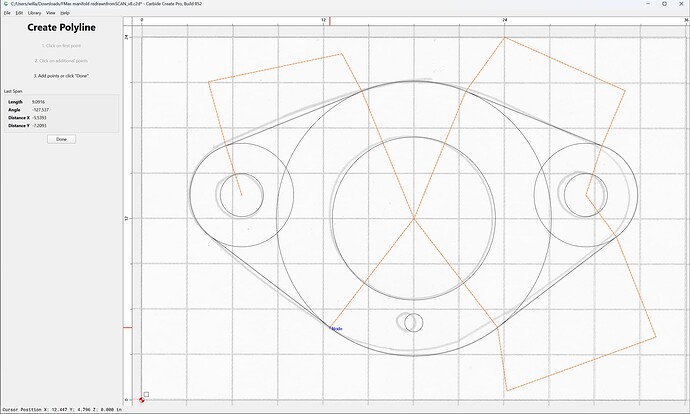Viewport: 690px width, 414px height.
Task: Click the red origin marker at canvas corner
Action: 141,400
